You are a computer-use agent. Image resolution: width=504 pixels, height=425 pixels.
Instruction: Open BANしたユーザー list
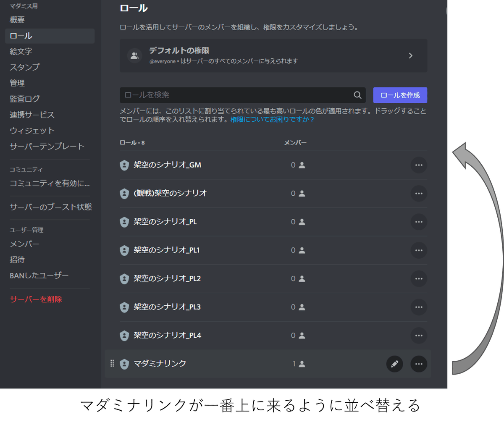point(50,275)
